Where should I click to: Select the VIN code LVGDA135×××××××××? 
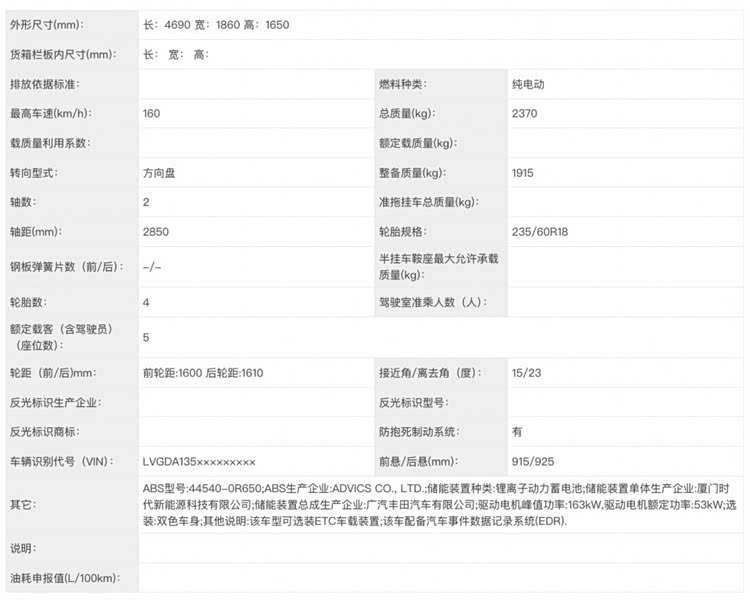(200, 462)
